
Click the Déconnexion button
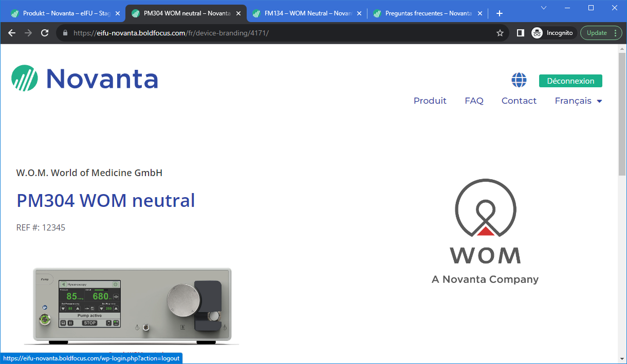coord(570,81)
